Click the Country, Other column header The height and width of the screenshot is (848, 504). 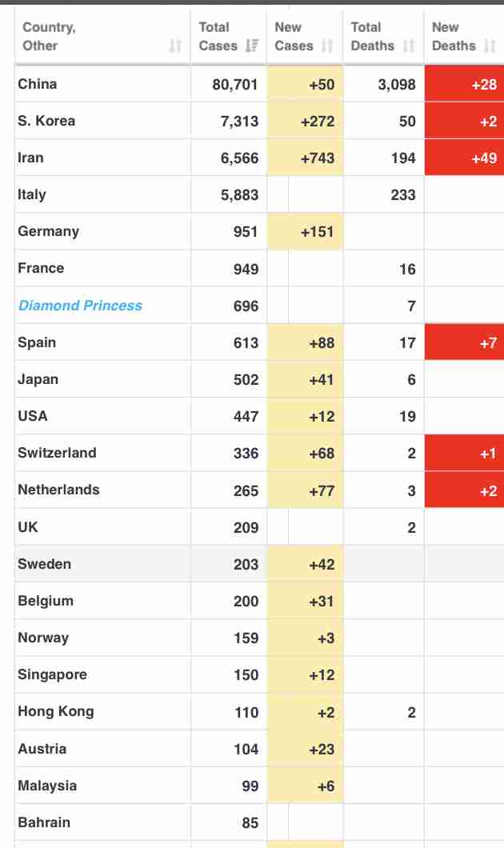(x=50, y=37)
